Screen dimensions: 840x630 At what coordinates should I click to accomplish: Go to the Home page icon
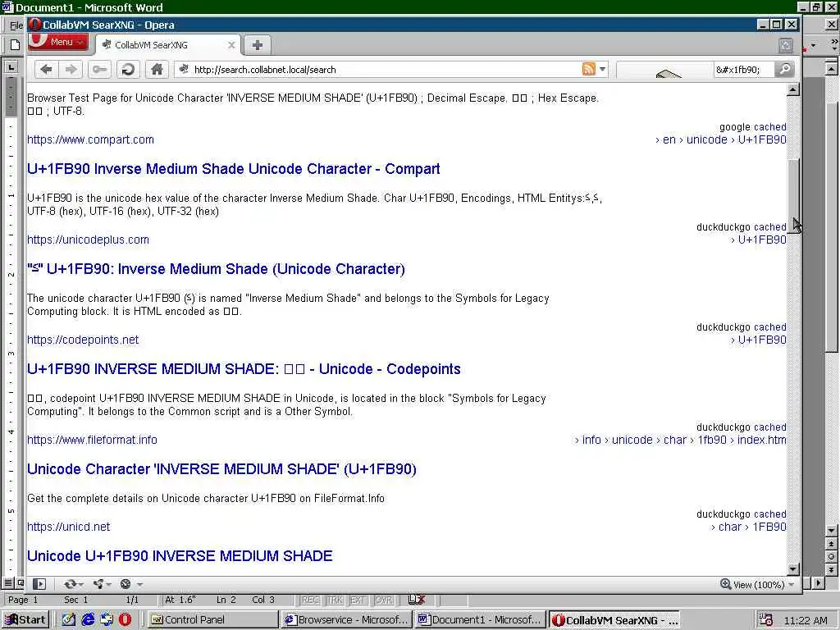coord(157,69)
